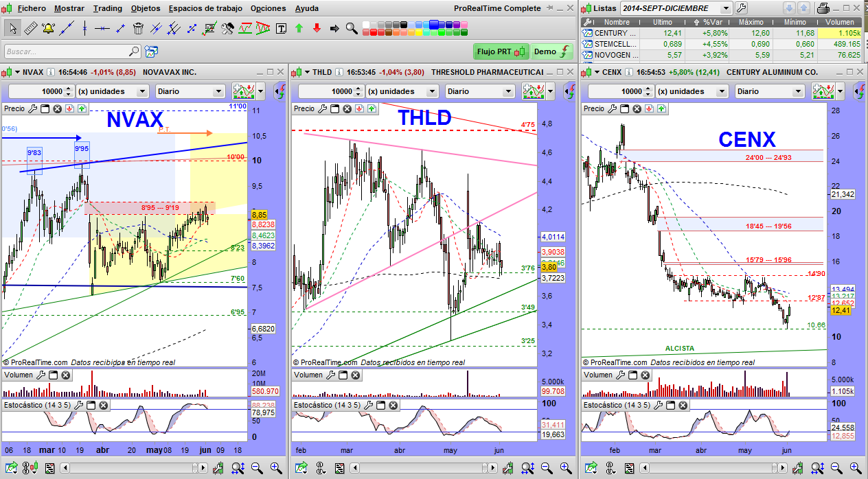Toggle THLD side trading panel arrow
The height and width of the screenshot is (479, 868).
click(x=570, y=91)
